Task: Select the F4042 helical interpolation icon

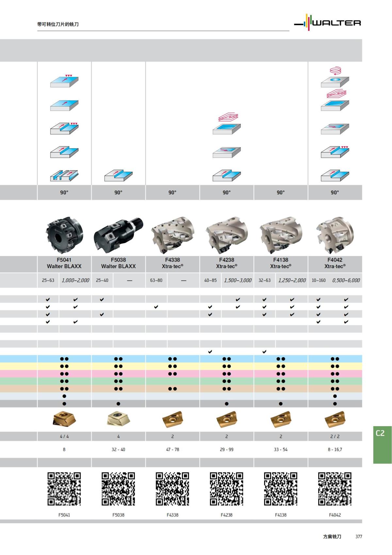Action: tap(335, 77)
